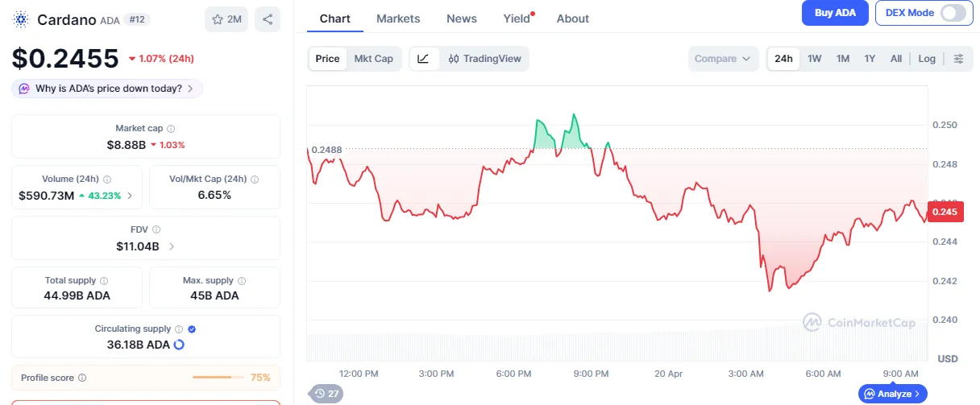
Task: Select All time range
Action: click(x=896, y=59)
